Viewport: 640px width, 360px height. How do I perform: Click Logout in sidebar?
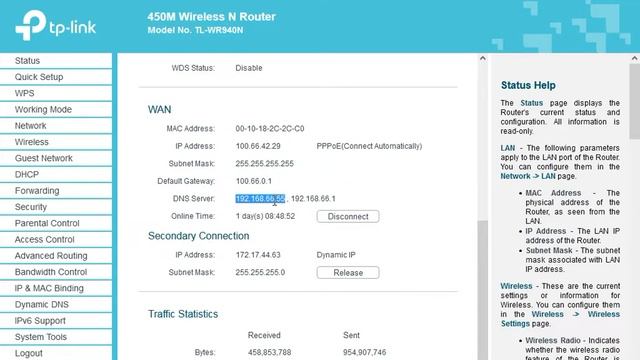tap(56, 353)
